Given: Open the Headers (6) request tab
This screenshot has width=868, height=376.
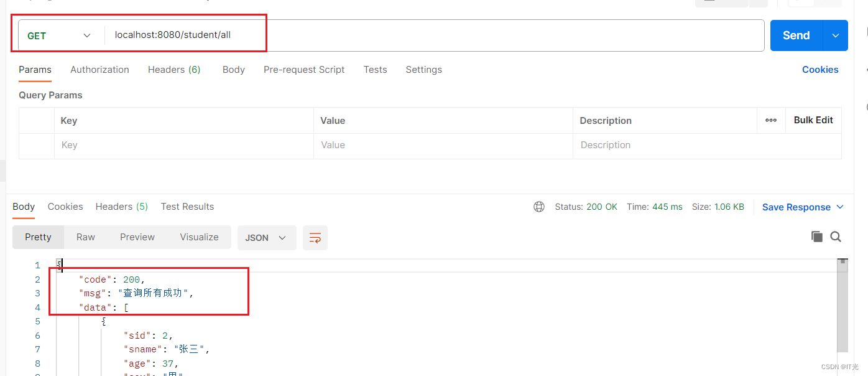Looking at the screenshot, I should pyautogui.click(x=174, y=69).
